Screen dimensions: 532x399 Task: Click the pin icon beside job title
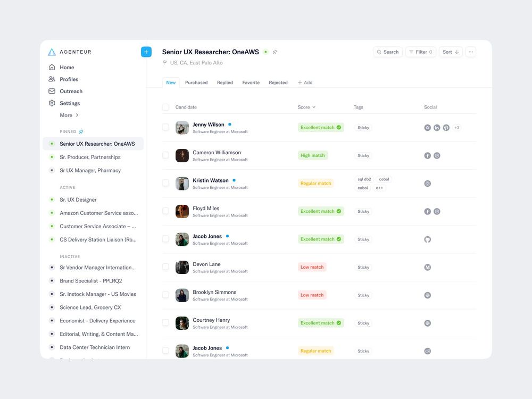click(x=275, y=52)
